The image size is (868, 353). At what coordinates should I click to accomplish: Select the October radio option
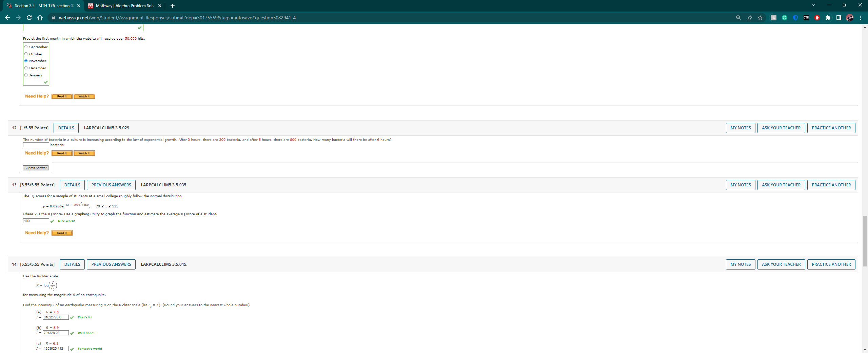[26, 54]
